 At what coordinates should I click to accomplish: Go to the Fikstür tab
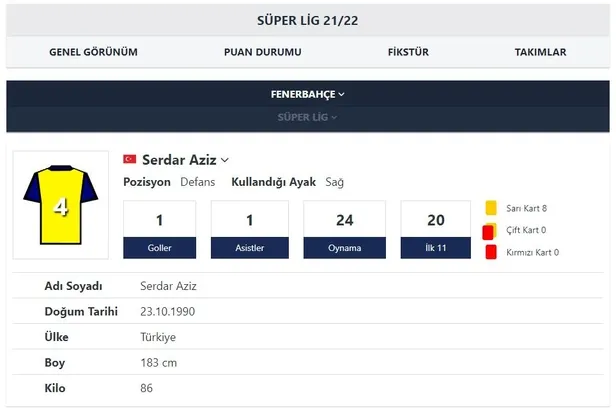point(408,52)
